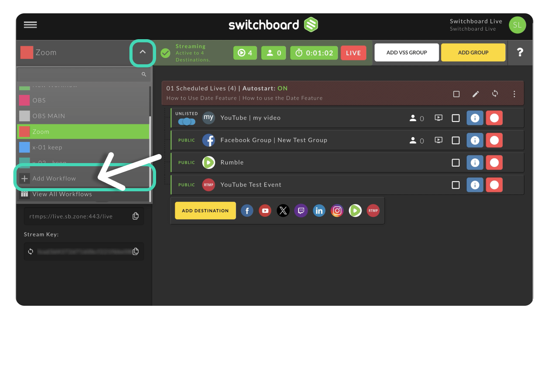Click the workflow search magnifier icon
The height and width of the screenshot is (392, 549).
(x=144, y=74)
